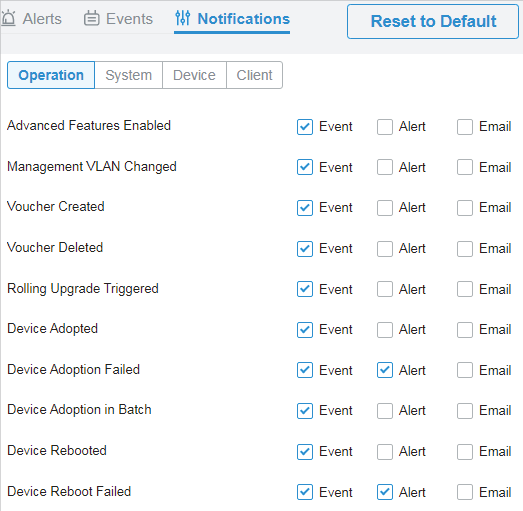The image size is (523, 511).
Task: Enable Alert for Voucher Deleted
Action: [385, 249]
